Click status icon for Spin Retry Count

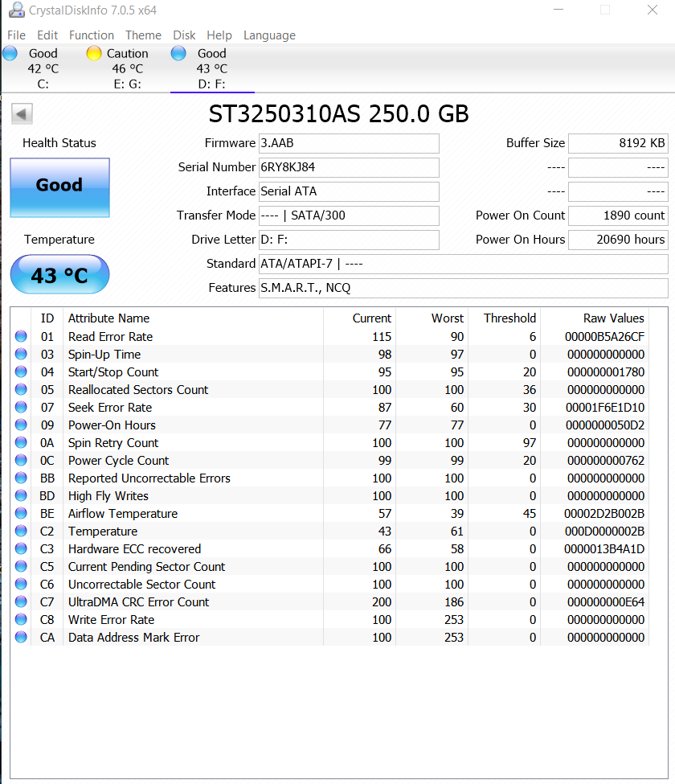[21, 442]
